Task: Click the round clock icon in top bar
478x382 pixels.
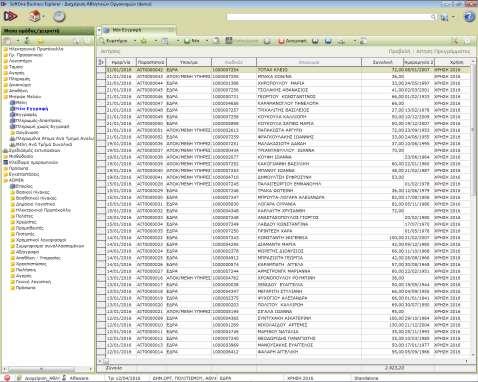Action: click(59, 16)
